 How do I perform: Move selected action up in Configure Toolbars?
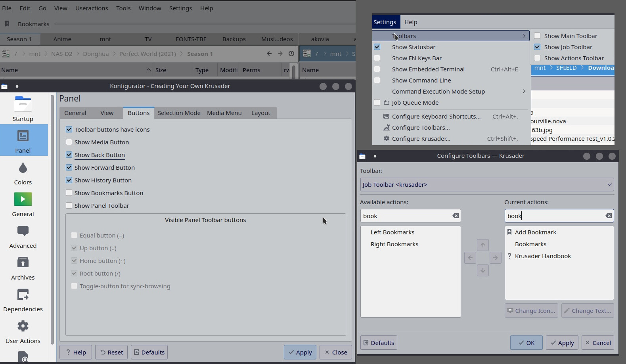coord(483,245)
